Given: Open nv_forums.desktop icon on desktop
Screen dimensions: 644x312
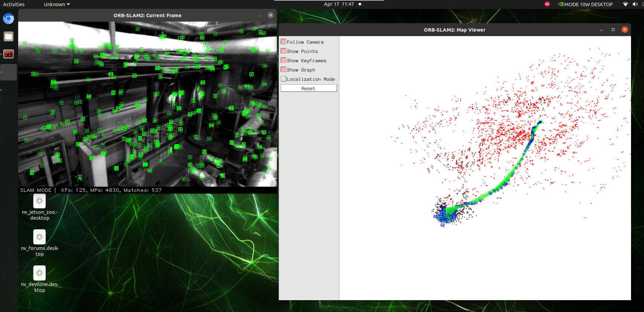Looking at the screenshot, I should coord(40,243).
